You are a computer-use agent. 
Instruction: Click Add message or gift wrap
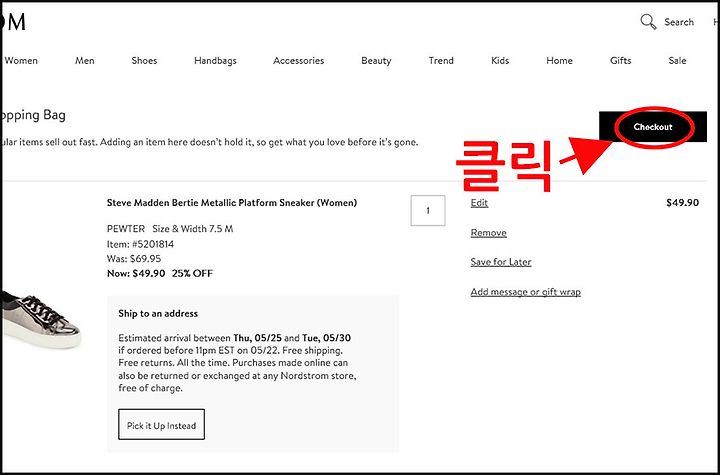point(526,292)
